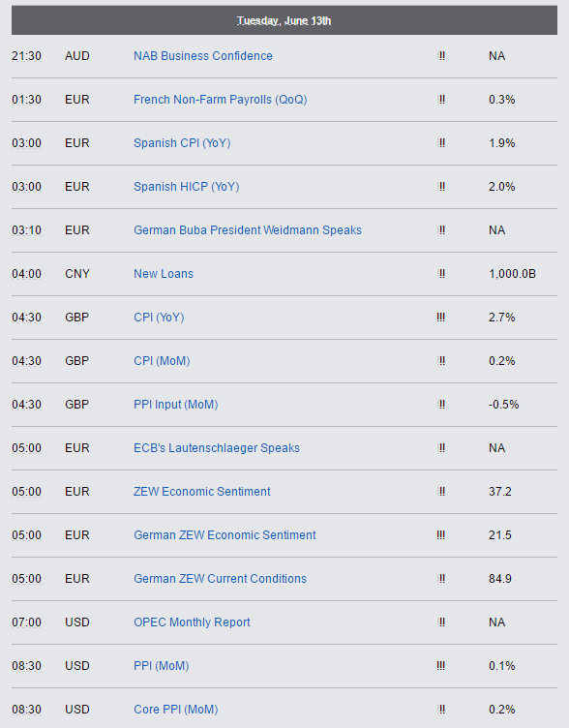Select the New Loans event link
569x728 pixels.
164,274
